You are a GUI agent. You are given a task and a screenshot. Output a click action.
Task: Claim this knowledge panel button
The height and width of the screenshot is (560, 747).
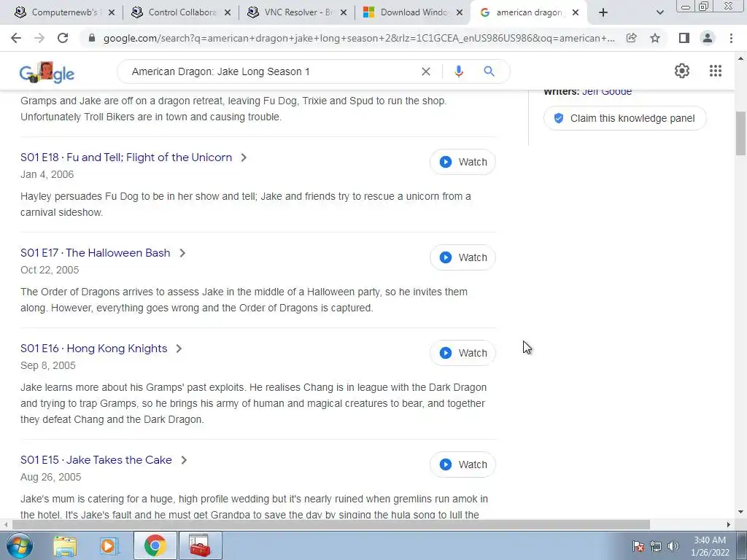click(x=624, y=118)
